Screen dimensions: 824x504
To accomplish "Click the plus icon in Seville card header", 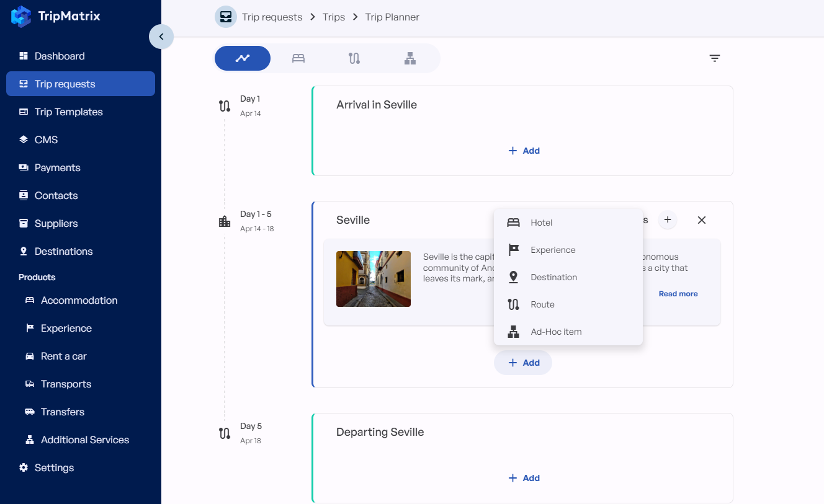I will pyautogui.click(x=668, y=220).
